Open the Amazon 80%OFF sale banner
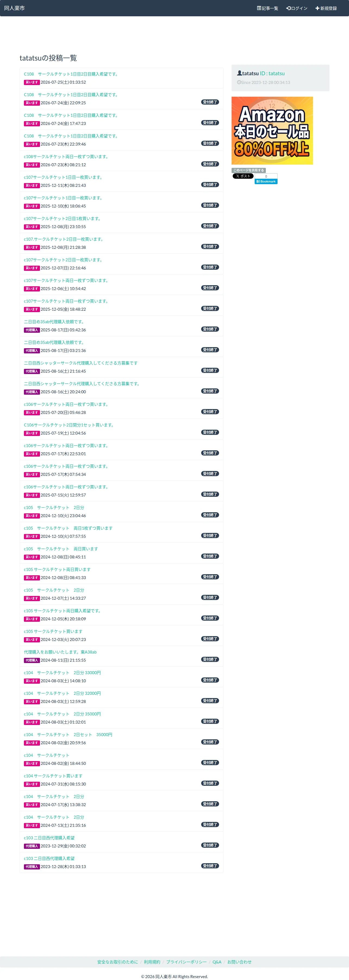 point(272,130)
